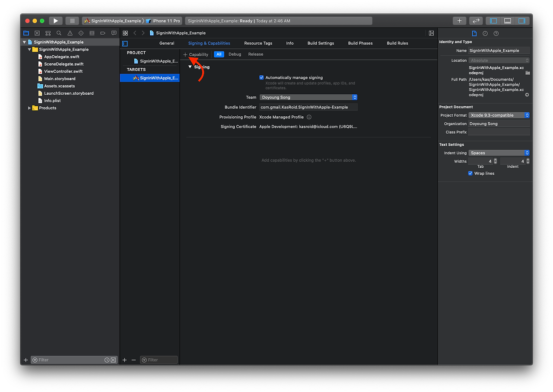Open the Report navigator
553x392 pixels.
coord(114,33)
